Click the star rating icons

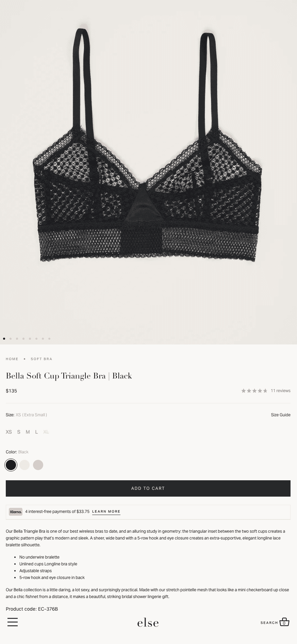[x=254, y=391]
